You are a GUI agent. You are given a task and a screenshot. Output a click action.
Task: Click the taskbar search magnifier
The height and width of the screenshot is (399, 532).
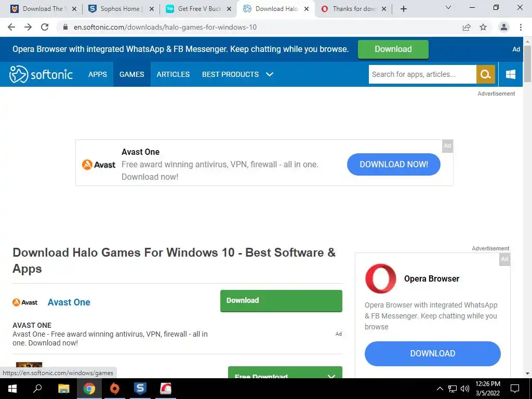point(37,389)
